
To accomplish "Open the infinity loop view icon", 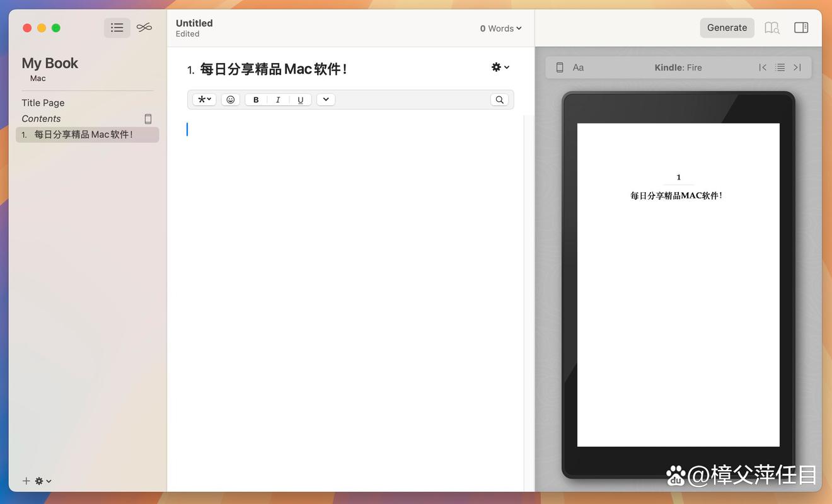I will (144, 28).
